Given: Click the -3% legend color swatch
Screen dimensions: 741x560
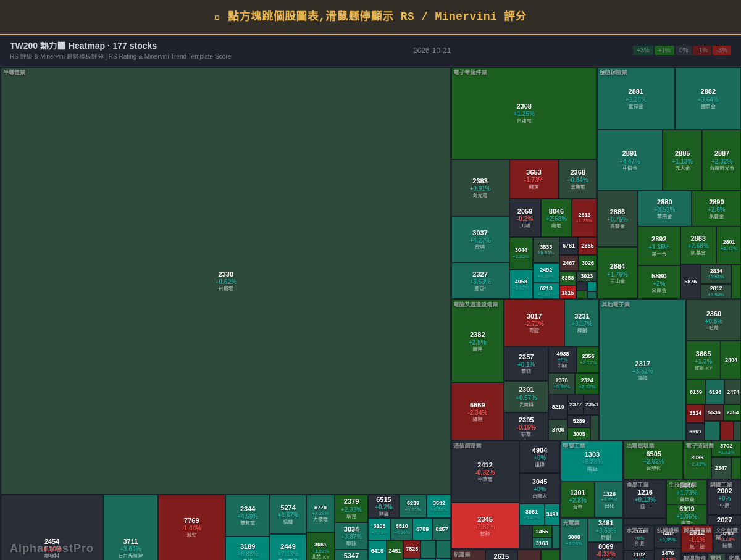Looking at the screenshot, I should click(722, 50).
